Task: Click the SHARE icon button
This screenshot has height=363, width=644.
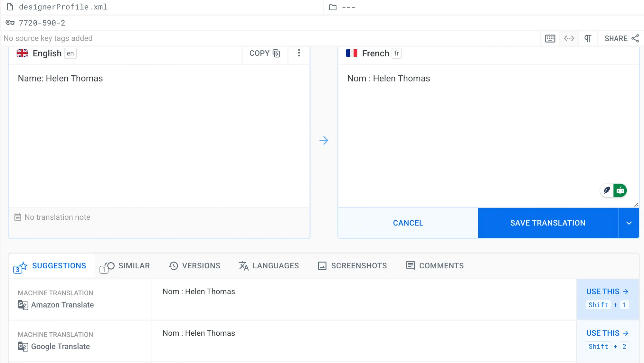Action: [x=621, y=39]
